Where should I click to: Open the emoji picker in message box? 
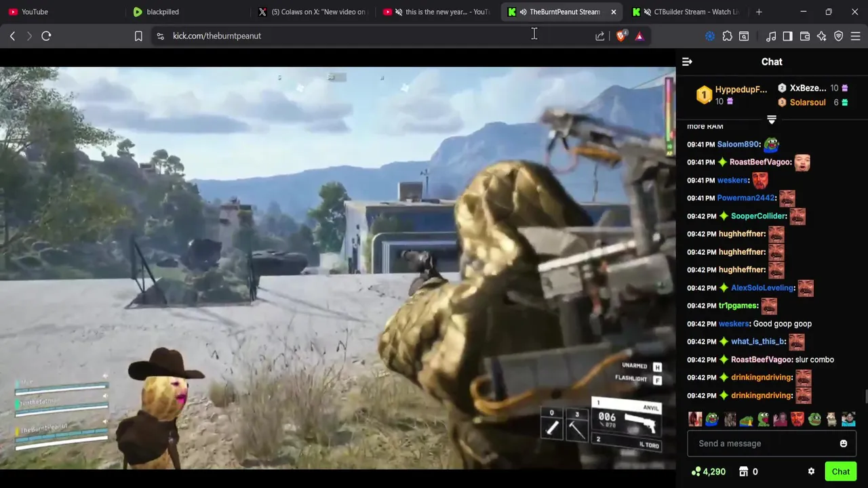click(x=844, y=443)
